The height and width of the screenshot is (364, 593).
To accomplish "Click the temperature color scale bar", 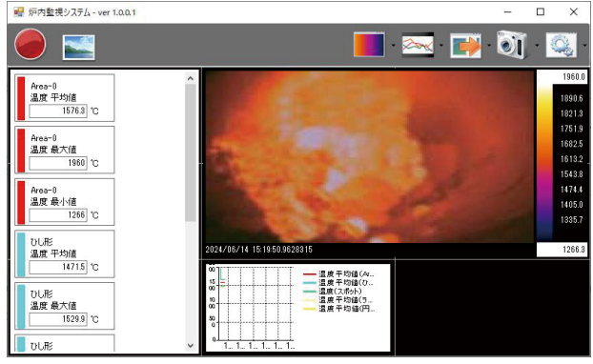I will pyautogui.click(x=544, y=163).
